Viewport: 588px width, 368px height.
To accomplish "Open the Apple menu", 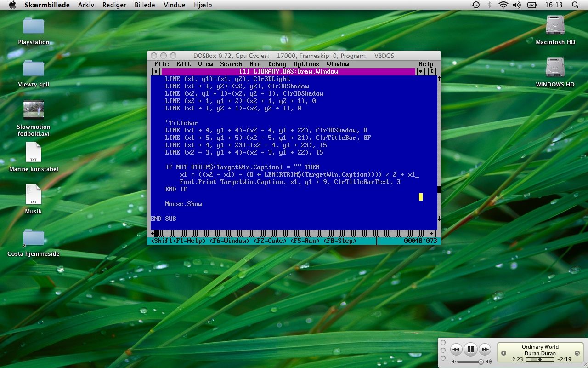I will 12,5.
